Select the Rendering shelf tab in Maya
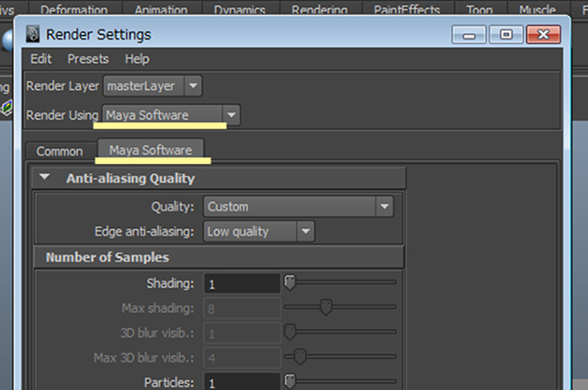The image size is (588, 390). 320,8
